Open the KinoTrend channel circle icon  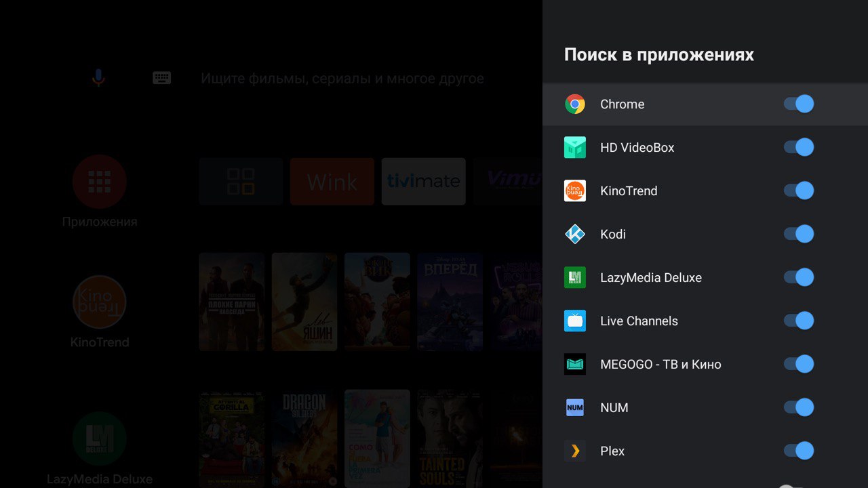coord(100,302)
